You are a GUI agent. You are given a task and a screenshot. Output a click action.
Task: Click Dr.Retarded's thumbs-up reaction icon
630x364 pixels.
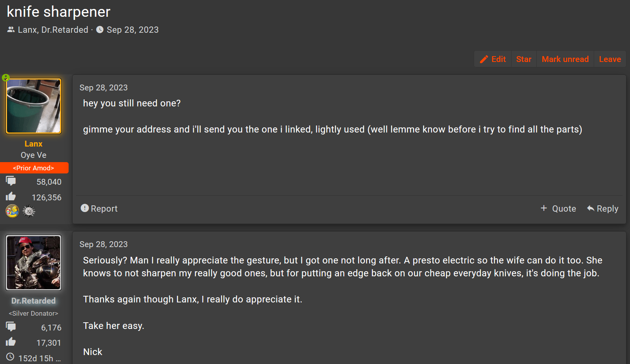(11, 342)
